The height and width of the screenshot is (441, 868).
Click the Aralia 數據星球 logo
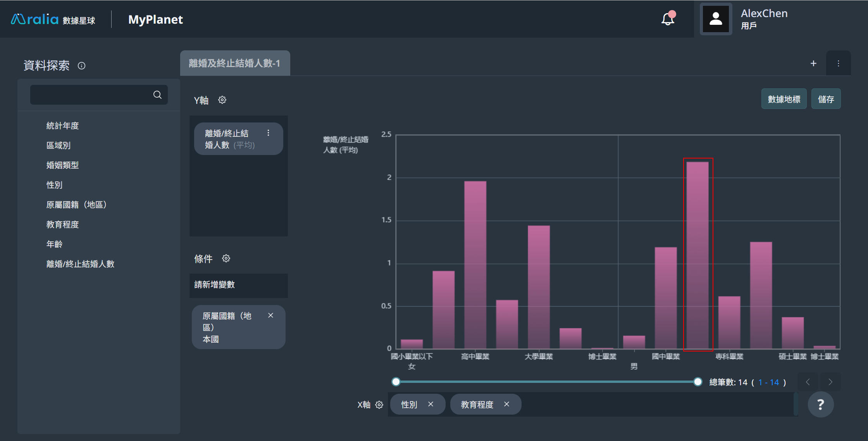(53, 19)
